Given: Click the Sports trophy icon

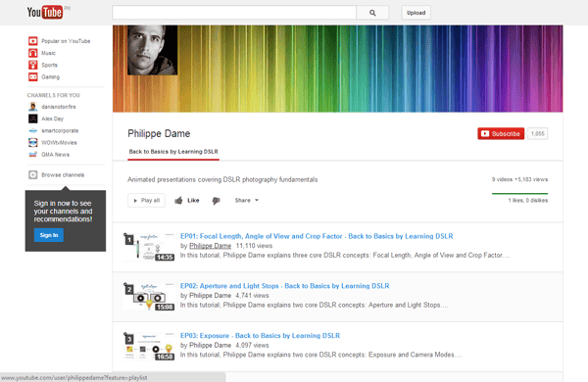Looking at the screenshot, I should [x=33, y=65].
